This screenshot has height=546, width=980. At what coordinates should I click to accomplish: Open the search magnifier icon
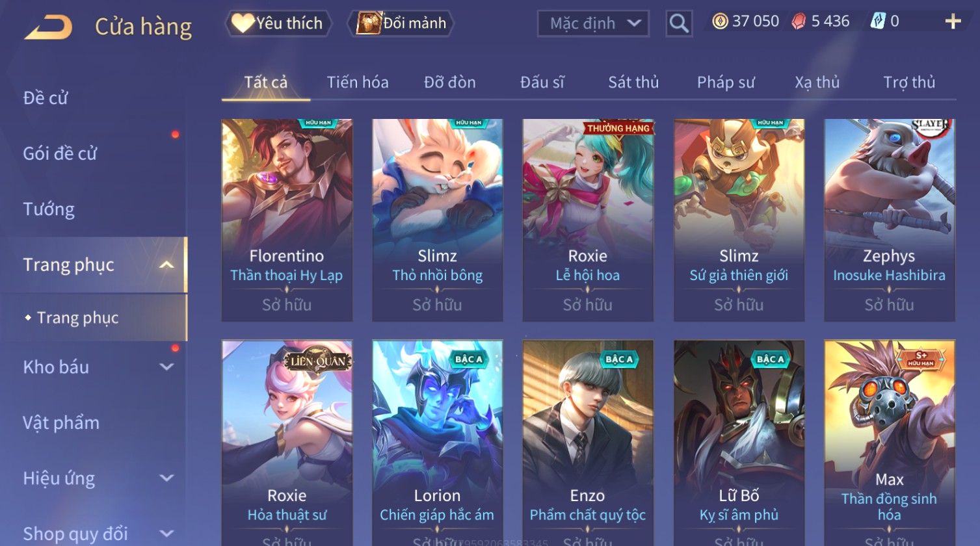(679, 23)
